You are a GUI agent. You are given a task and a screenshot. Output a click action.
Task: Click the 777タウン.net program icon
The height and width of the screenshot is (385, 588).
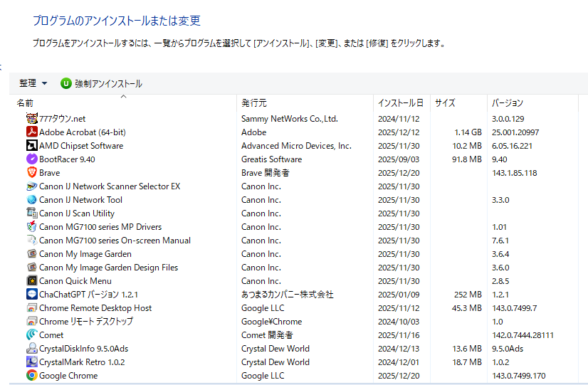(32, 119)
